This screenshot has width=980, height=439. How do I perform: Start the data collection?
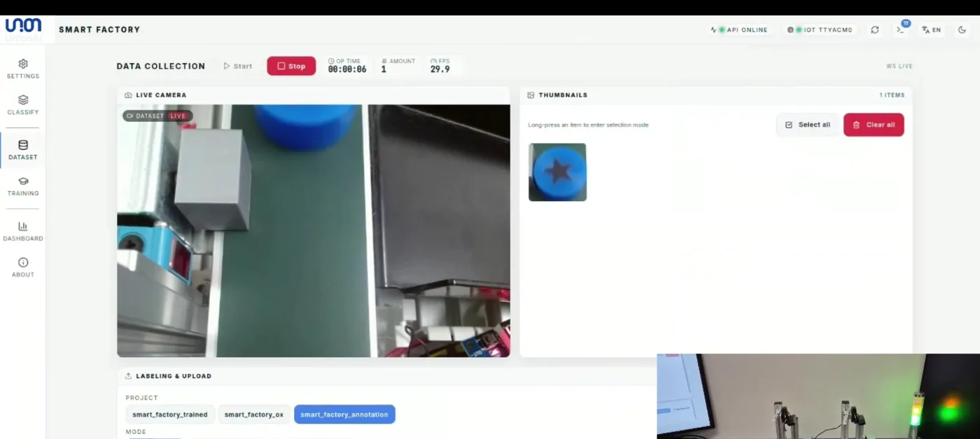click(x=238, y=66)
